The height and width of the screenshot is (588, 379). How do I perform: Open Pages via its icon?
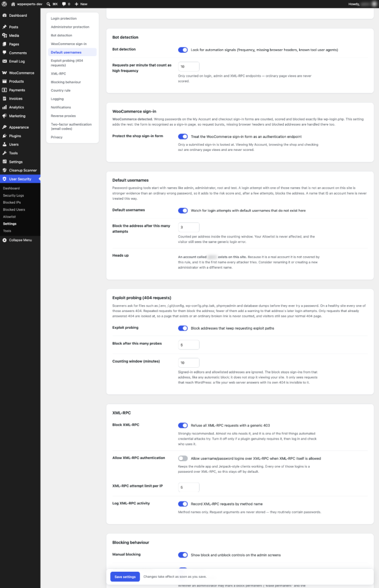4,44
